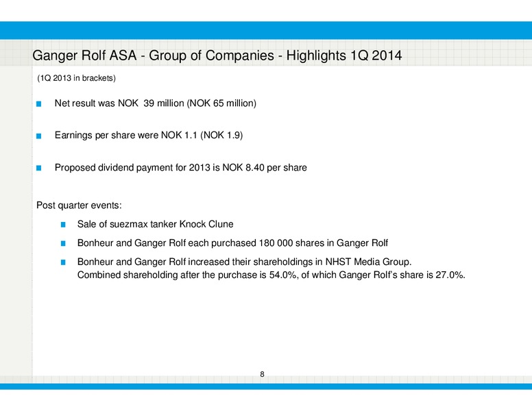Select 'Sale of suezmax tanker Knock Clune'

(x=155, y=224)
